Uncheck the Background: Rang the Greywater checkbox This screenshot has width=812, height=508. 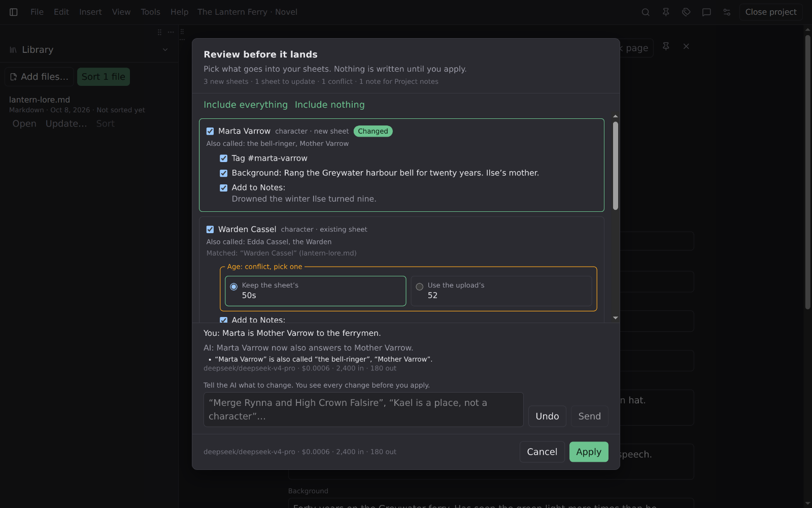click(223, 173)
